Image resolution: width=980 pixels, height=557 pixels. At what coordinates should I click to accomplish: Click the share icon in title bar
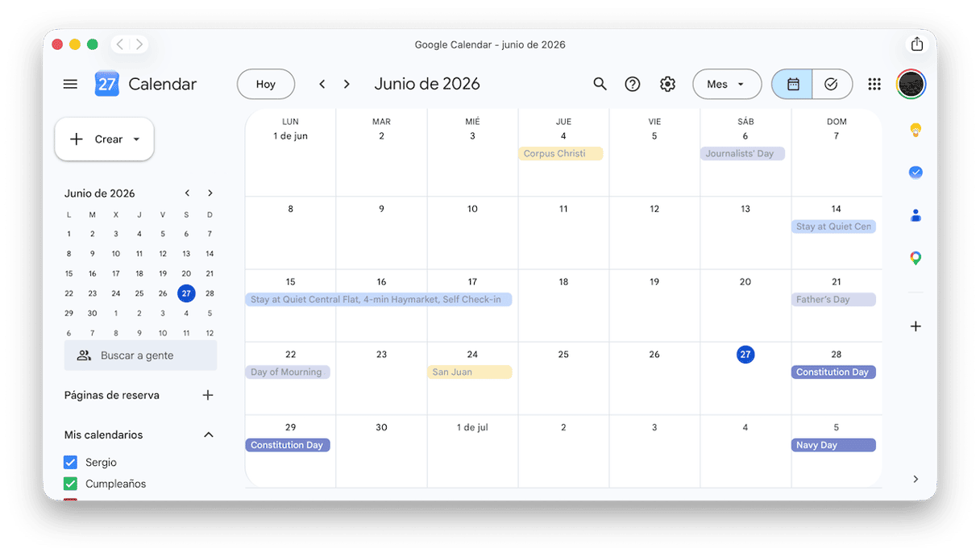click(x=917, y=44)
